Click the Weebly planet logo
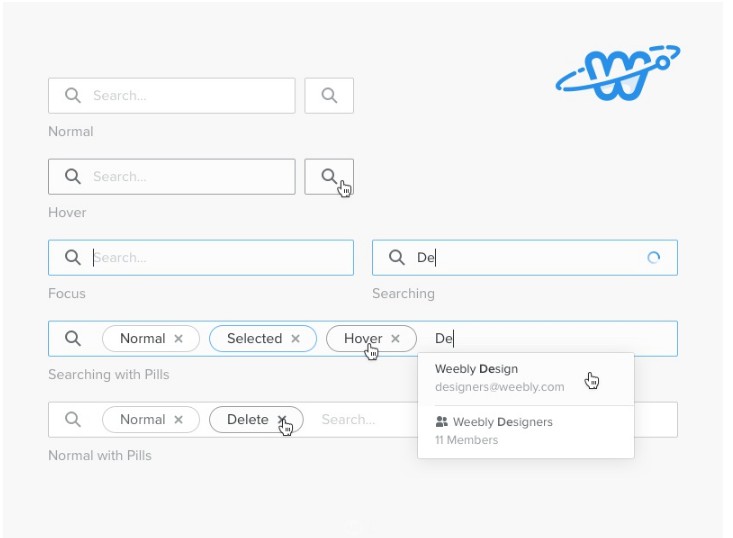The image size is (733, 538). 618,73
